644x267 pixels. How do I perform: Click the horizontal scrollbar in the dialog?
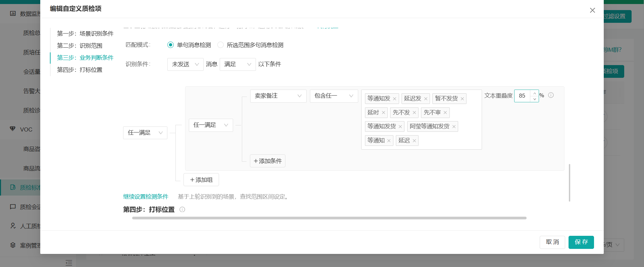pos(329,218)
